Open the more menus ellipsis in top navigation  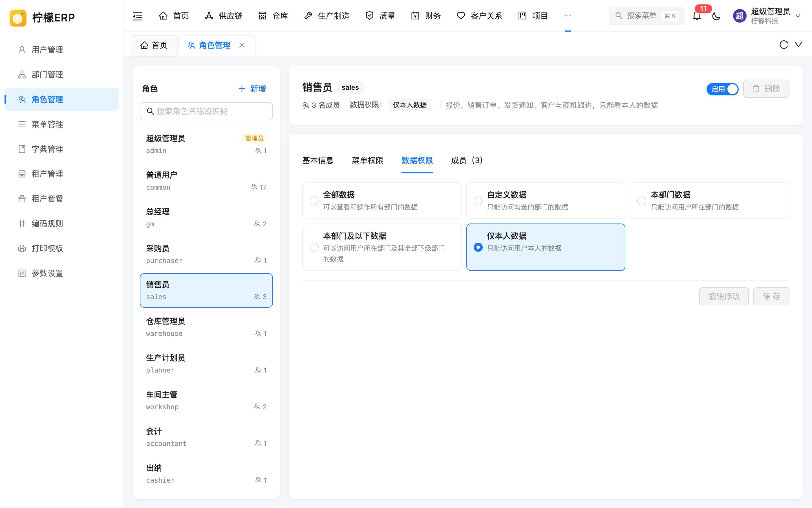tap(568, 16)
